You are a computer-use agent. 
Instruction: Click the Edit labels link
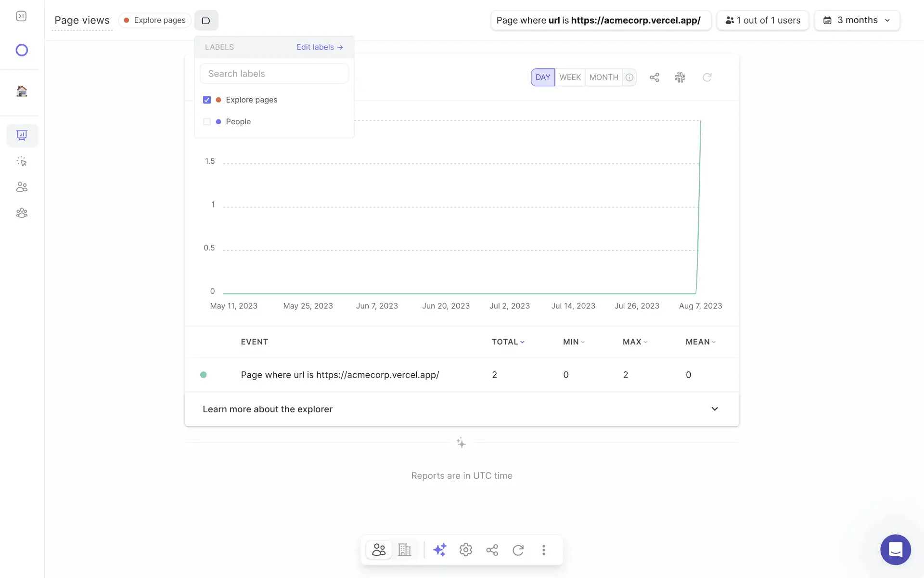[x=320, y=47]
